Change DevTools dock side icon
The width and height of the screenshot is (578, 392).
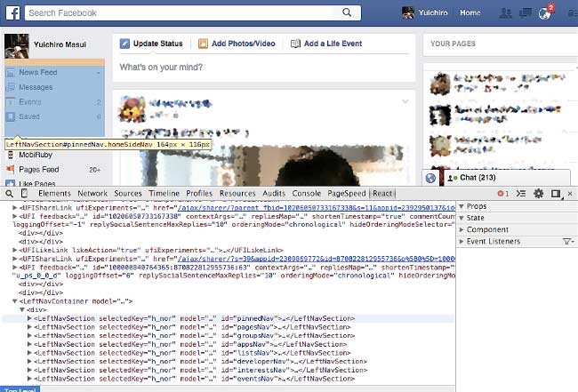click(556, 194)
